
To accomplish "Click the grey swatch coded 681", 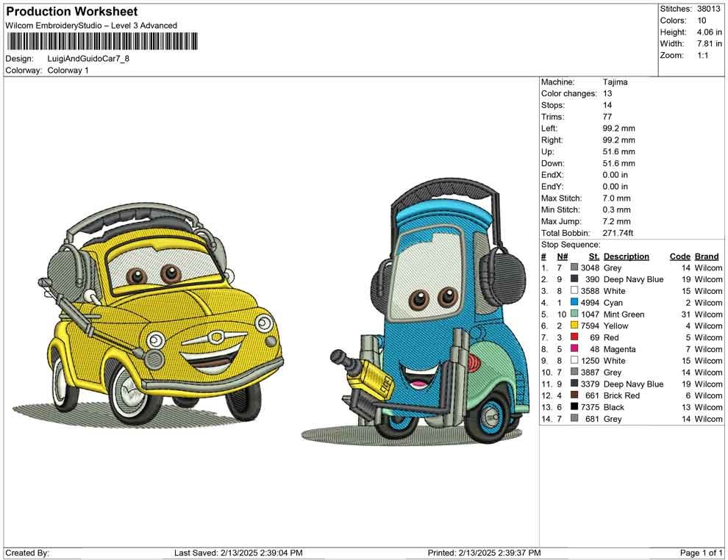I will (574, 418).
